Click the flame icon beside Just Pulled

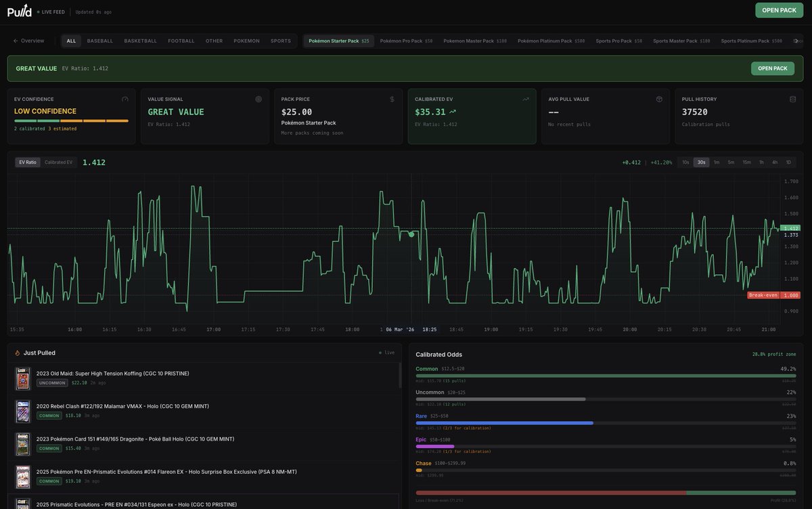pos(18,353)
